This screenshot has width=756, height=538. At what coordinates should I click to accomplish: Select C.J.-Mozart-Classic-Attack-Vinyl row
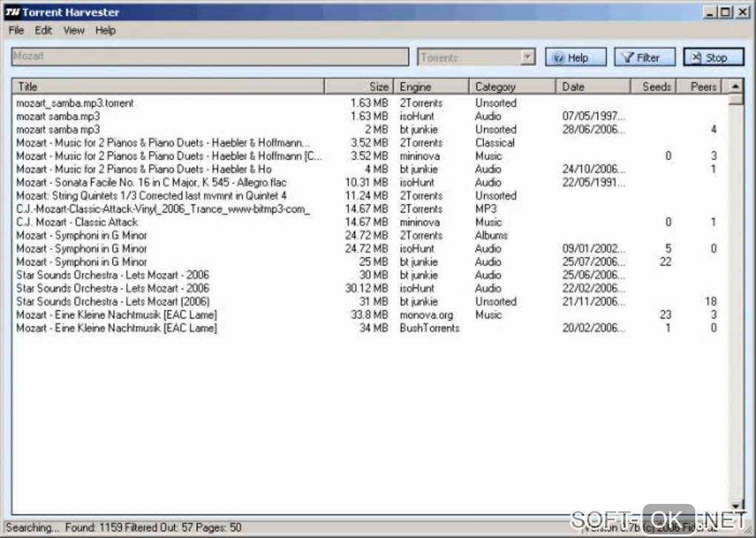[369, 209]
